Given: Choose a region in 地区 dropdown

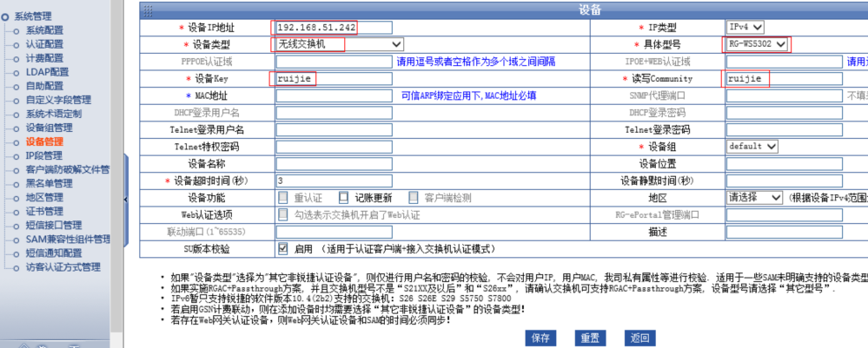Looking at the screenshot, I should click(x=754, y=197).
